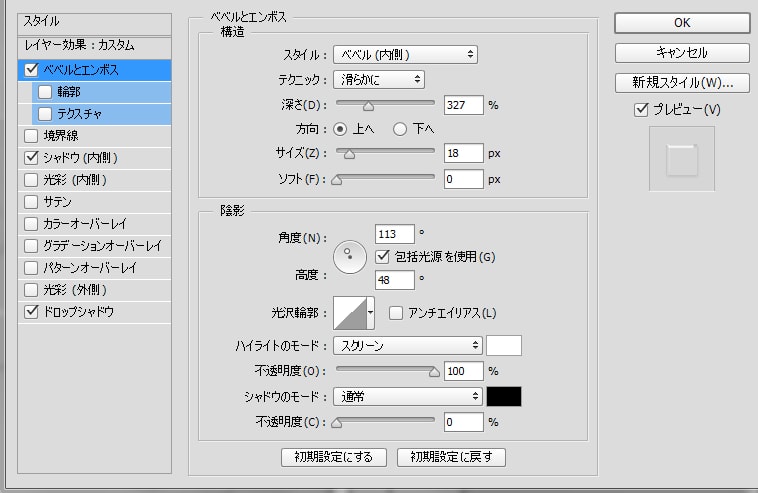Select the スタイル header in the list
Viewport: 758px width, 493px height.
94,23
